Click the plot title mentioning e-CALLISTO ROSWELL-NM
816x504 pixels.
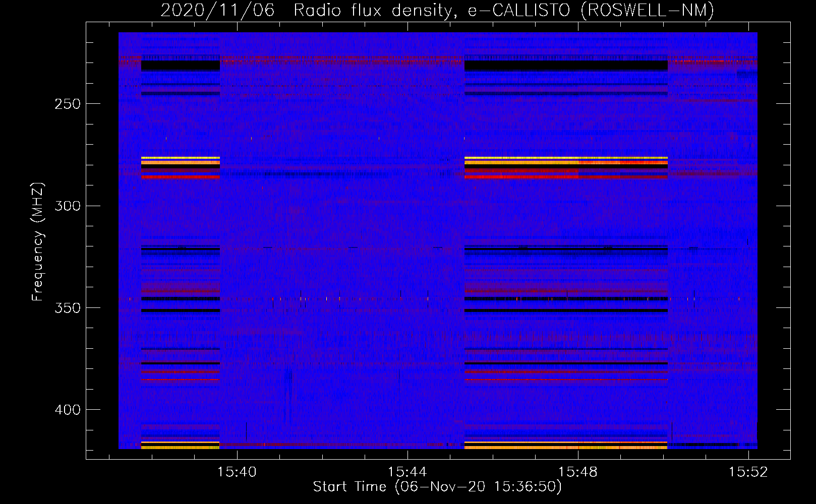click(x=437, y=10)
